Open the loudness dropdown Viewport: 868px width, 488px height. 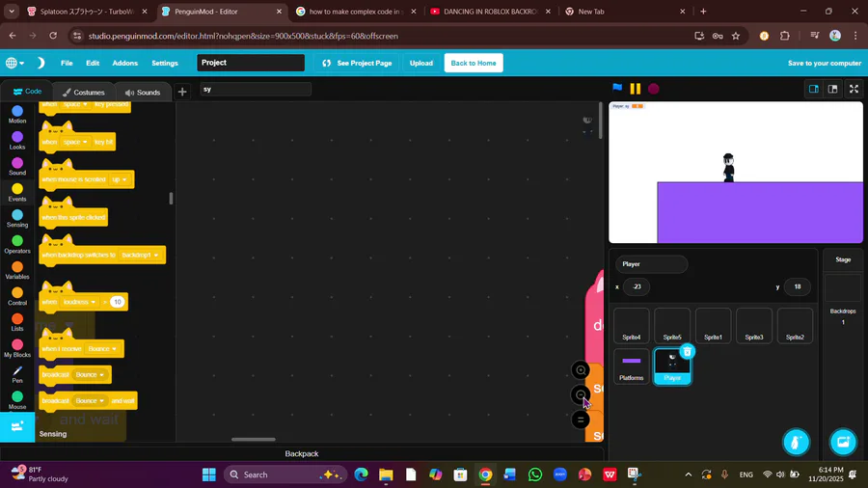(x=79, y=302)
